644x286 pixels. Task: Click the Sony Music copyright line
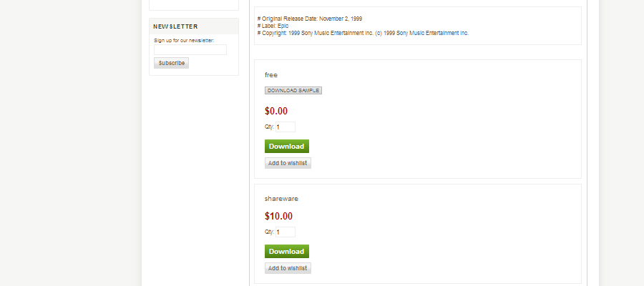tap(363, 33)
